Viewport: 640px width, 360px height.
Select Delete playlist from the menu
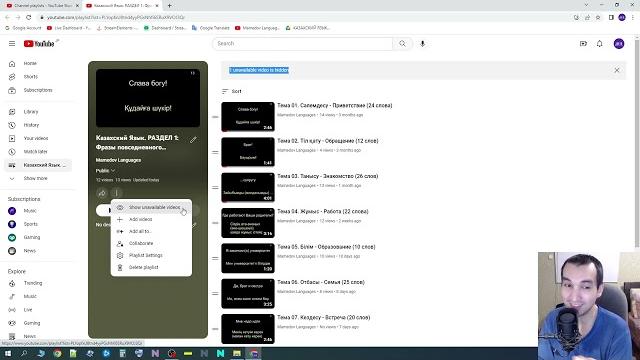pos(151,267)
